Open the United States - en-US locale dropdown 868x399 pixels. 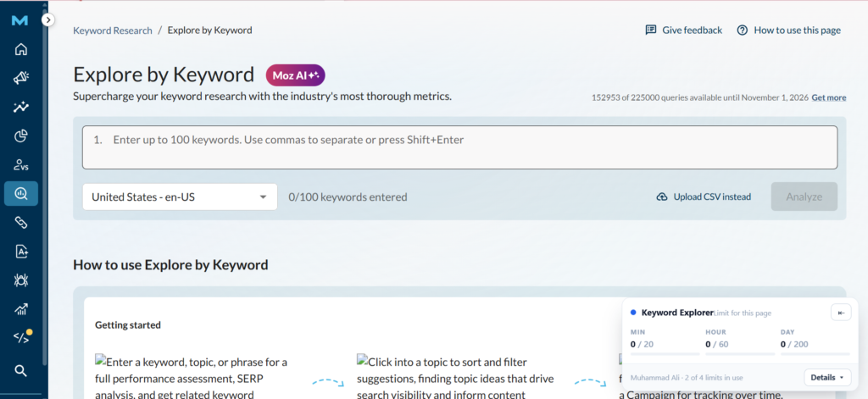coord(180,197)
